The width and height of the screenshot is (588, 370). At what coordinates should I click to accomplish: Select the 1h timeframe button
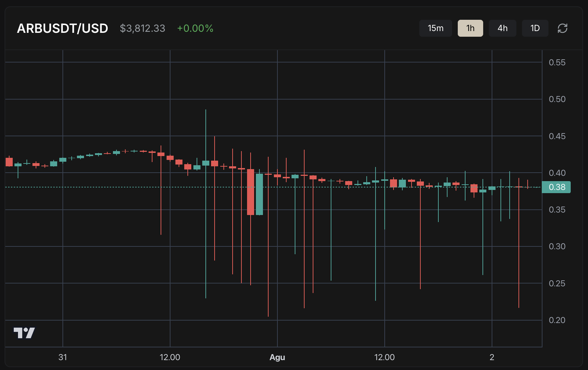pyautogui.click(x=470, y=28)
